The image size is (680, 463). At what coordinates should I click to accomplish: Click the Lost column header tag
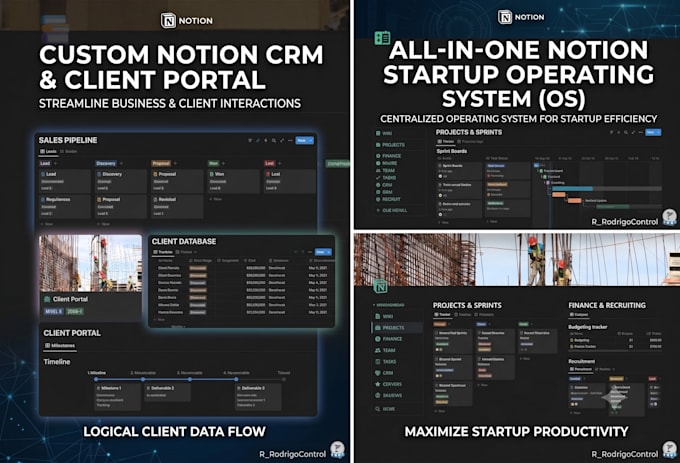[x=270, y=163]
